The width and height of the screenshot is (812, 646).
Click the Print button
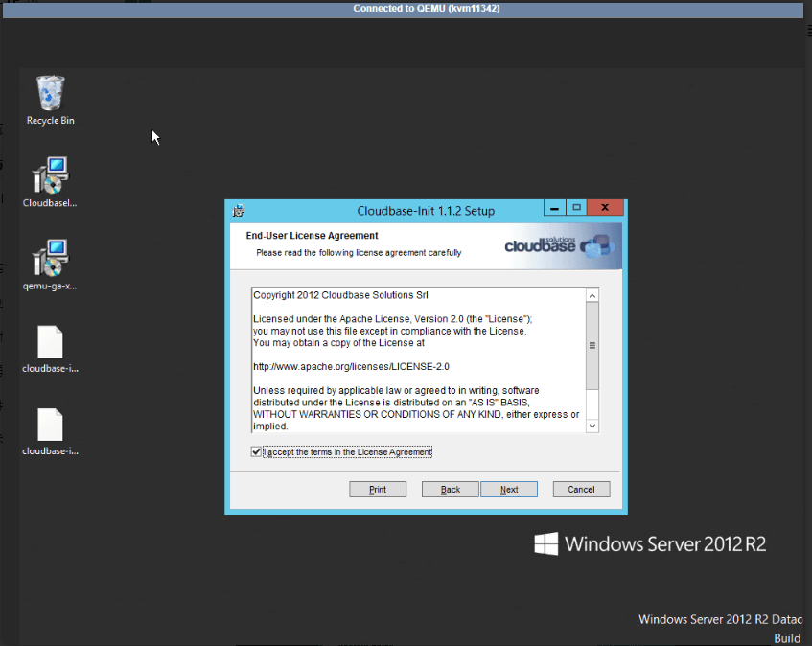pos(378,489)
